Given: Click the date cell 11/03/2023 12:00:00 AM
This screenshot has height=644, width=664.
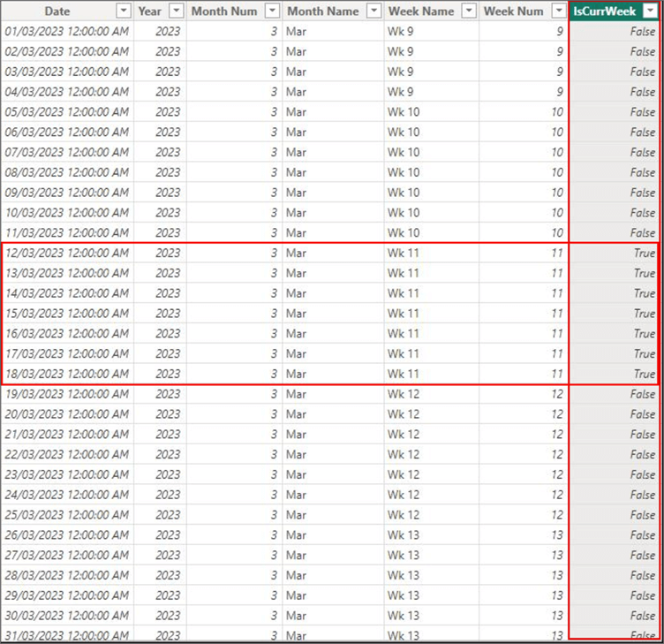Looking at the screenshot, I should point(67,233).
